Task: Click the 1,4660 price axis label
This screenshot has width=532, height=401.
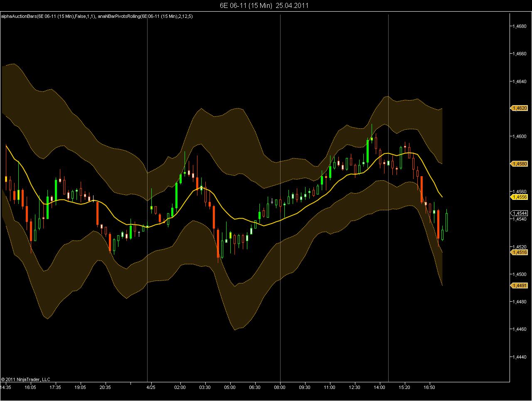Action: click(x=520, y=54)
